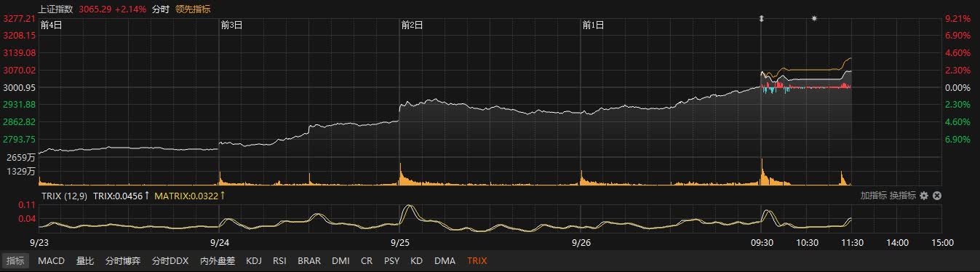Click the active TRIX tab
Viewport: 980px width, 272px height.
click(x=477, y=260)
